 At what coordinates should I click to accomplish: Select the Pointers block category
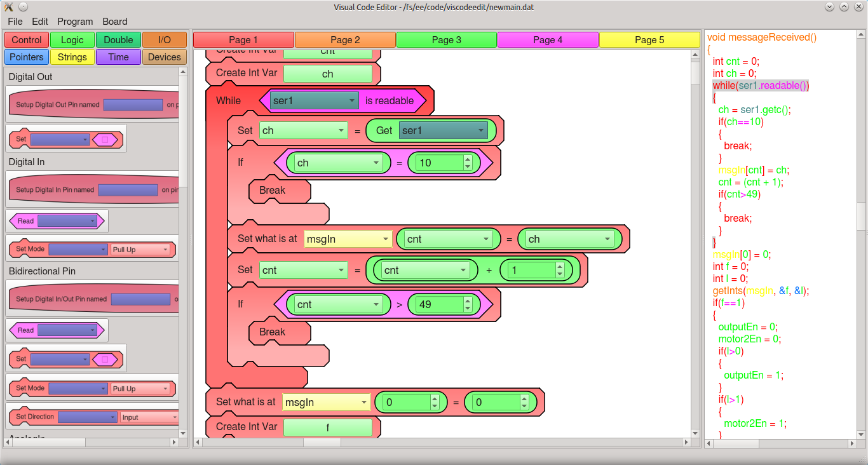pos(26,57)
